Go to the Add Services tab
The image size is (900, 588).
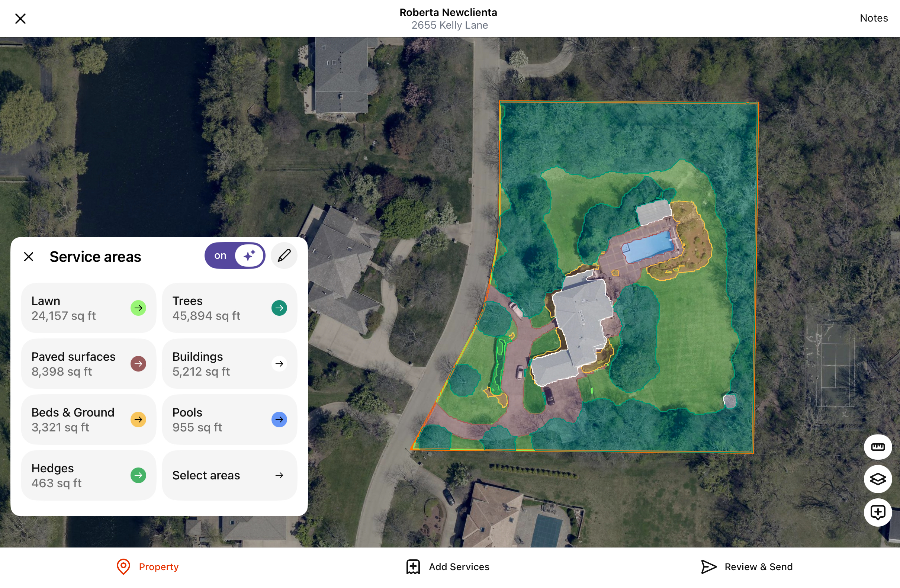[448, 567]
